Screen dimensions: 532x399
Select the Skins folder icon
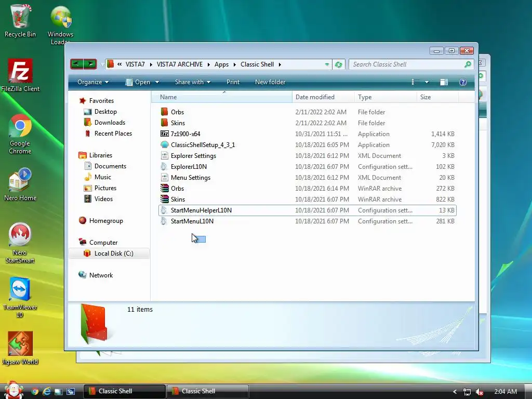(165, 123)
